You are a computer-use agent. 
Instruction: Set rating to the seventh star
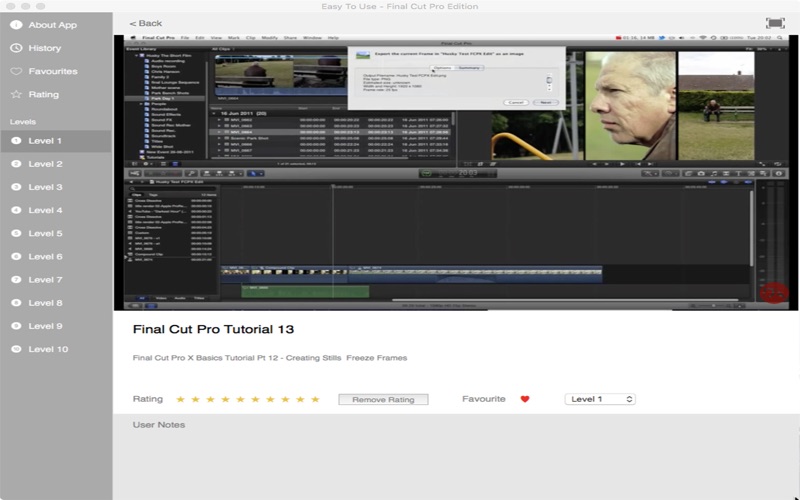[270, 399]
